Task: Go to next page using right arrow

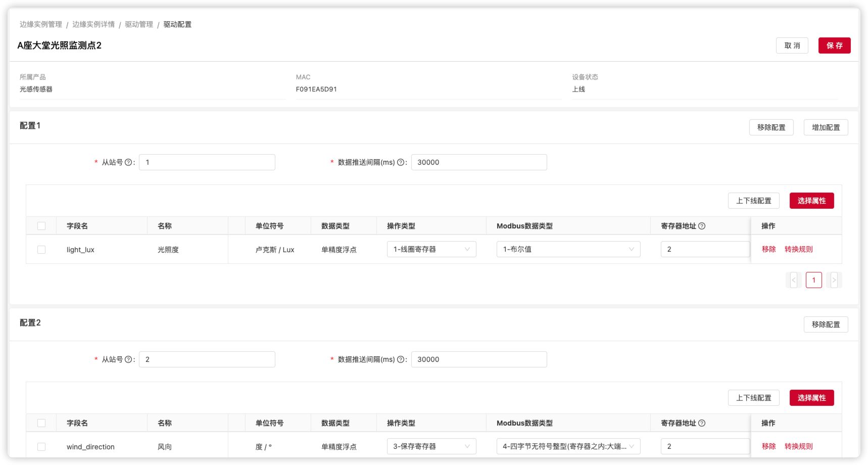Action: coord(834,280)
